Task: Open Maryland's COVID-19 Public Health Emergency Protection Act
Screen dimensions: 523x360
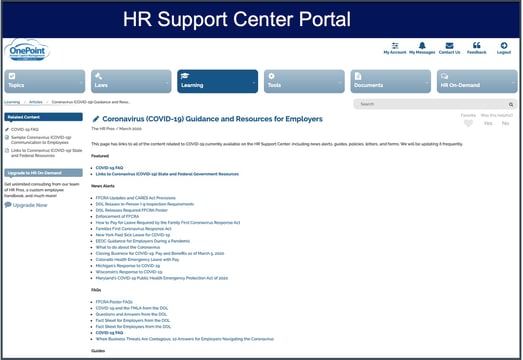Action: (x=162, y=278)
